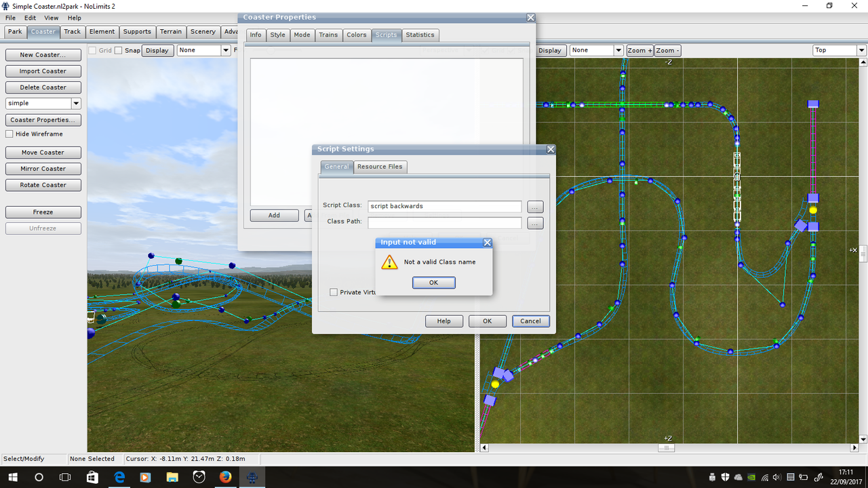Open Microsoft Edge from taskbar
This screenshot has height=488, width=868.
point(119,477)
